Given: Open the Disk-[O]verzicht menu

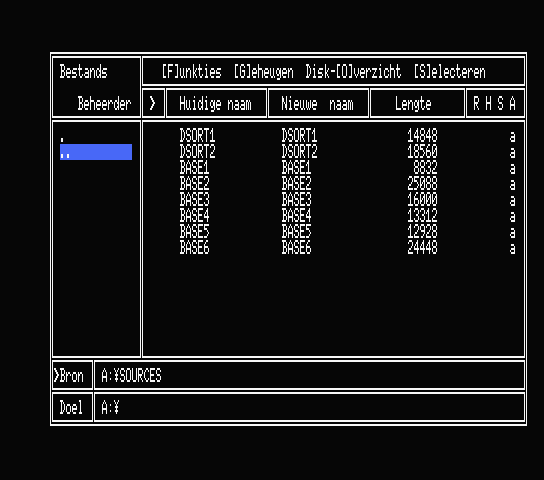Looking at the screenshot, I should [x=353, y=72].
